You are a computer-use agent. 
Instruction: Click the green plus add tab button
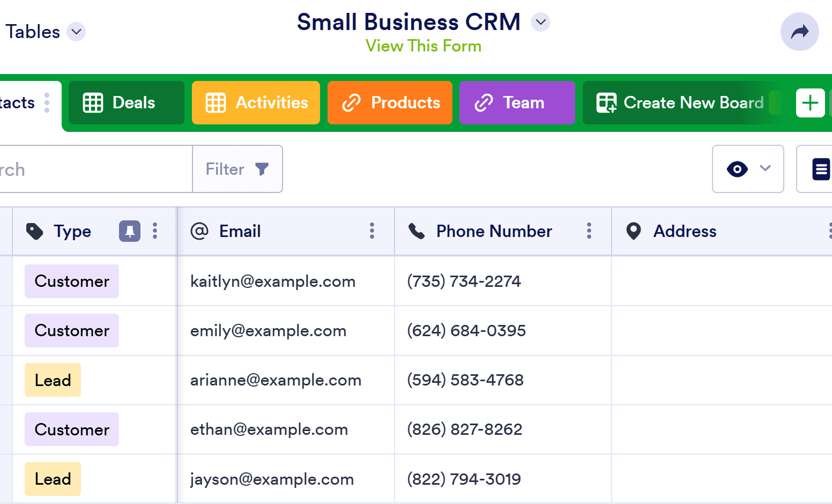coord(810,102)
